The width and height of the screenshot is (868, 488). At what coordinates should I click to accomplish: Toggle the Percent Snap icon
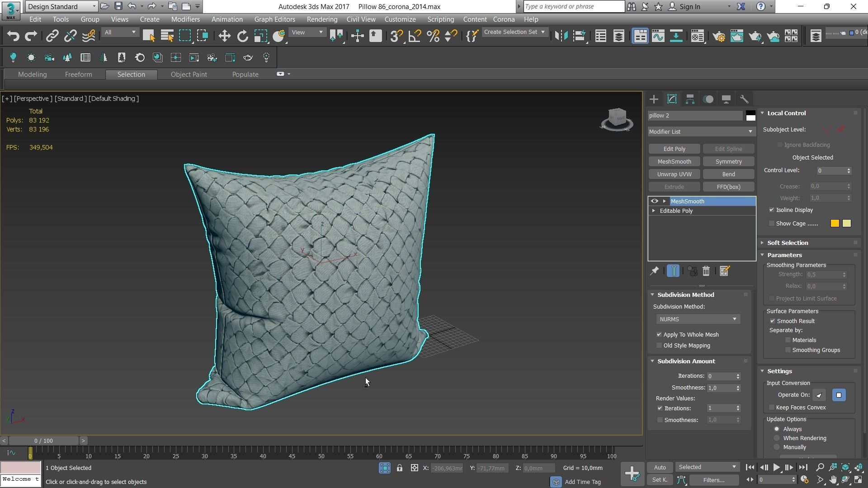coord(433,36)
